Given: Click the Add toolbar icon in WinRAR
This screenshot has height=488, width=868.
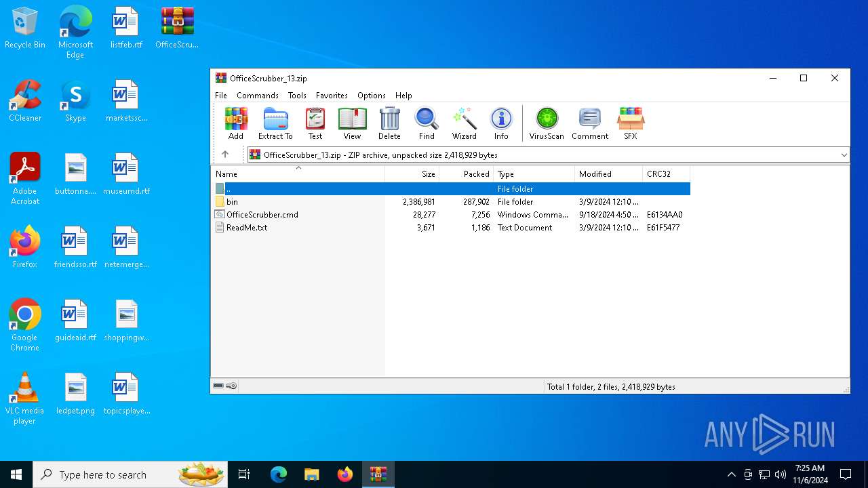Looking at the screenshot, I should tap(236, 123).
